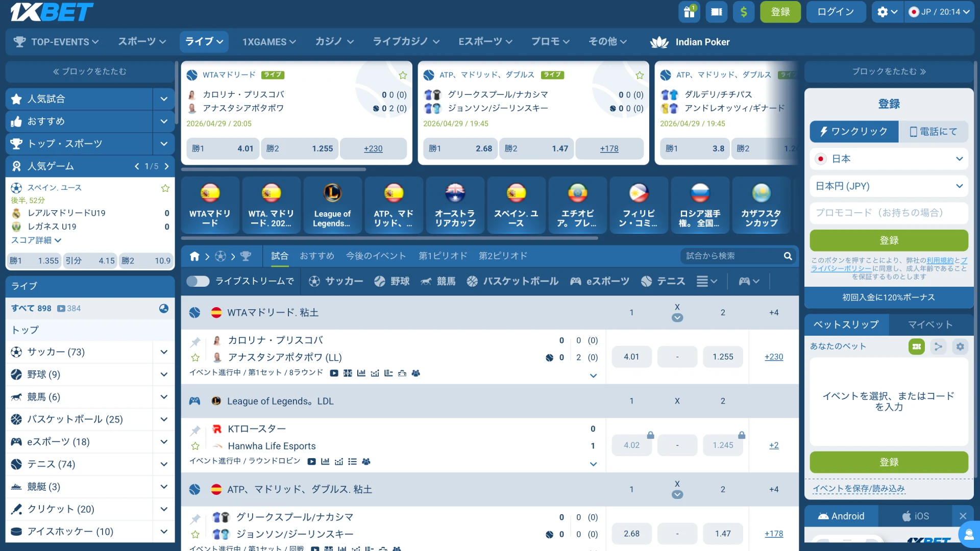Image resolution: width=980 pixels, height=551 pixels.
Task: Select the オーストラリアカップ category tile
Action: 455,205
